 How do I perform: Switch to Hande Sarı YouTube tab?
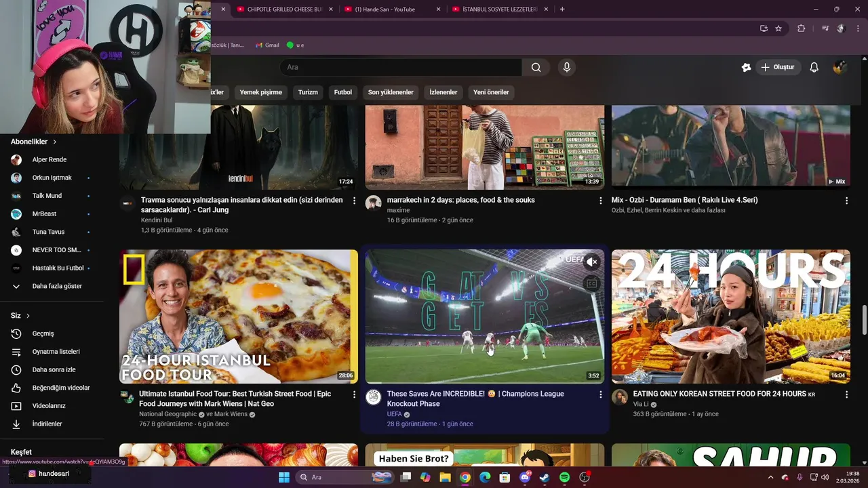point(390,9)
